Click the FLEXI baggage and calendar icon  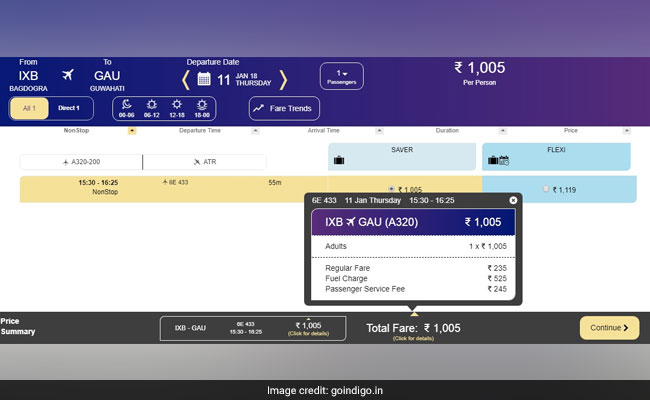498,160
